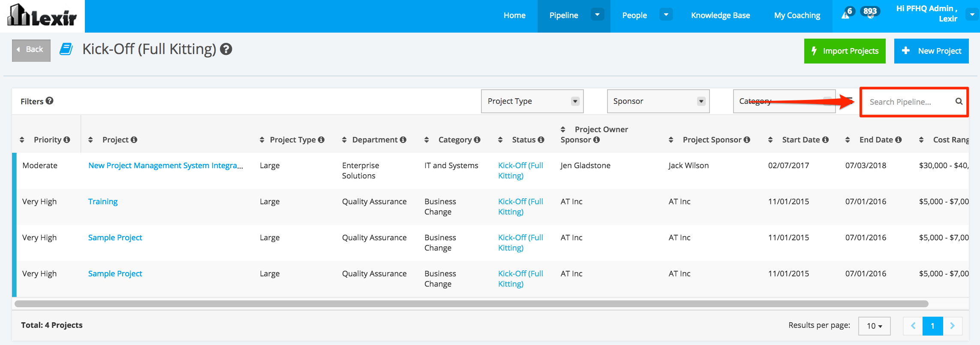The image size is (980, 345).
Task: Open the Training project link
Action: [103, 202]
